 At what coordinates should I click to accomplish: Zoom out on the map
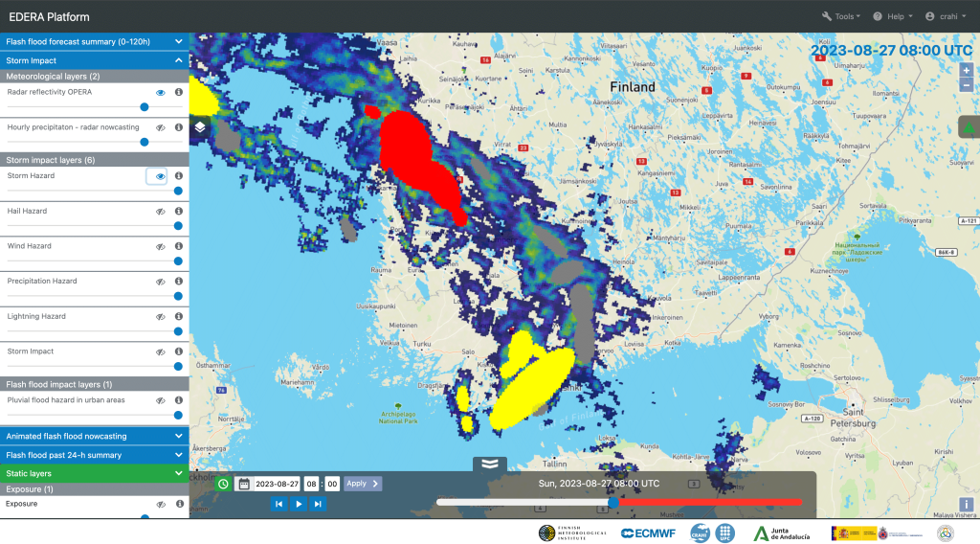(x=967, y=85)
